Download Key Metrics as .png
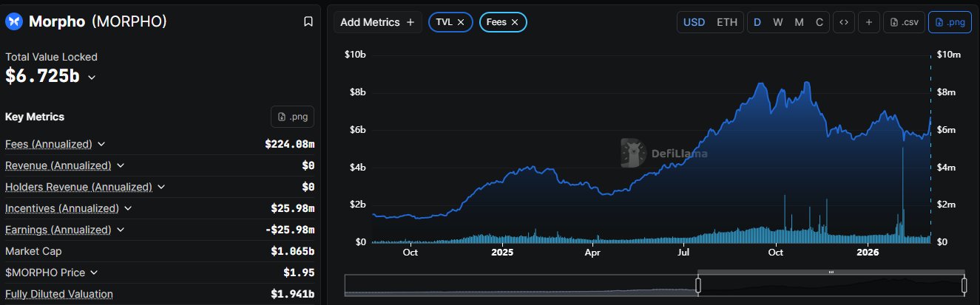The image size is (980, 305). tap(293, 117)
